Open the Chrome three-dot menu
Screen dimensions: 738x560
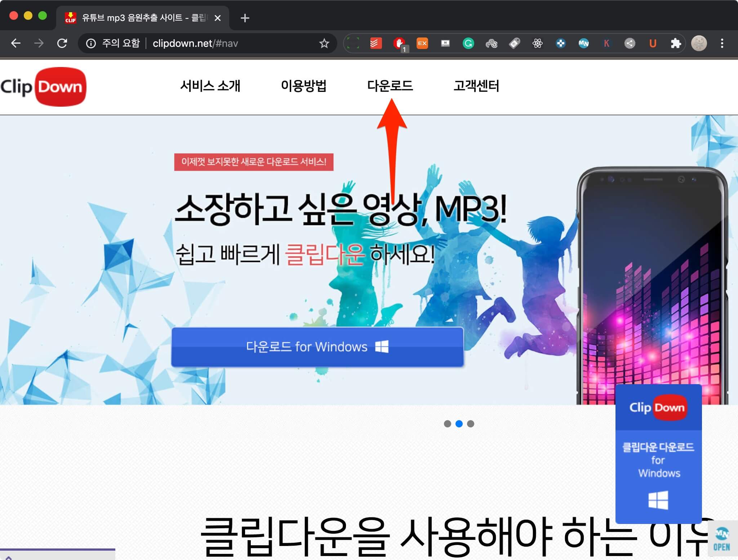pyautogui.click(x=722, y=44)
